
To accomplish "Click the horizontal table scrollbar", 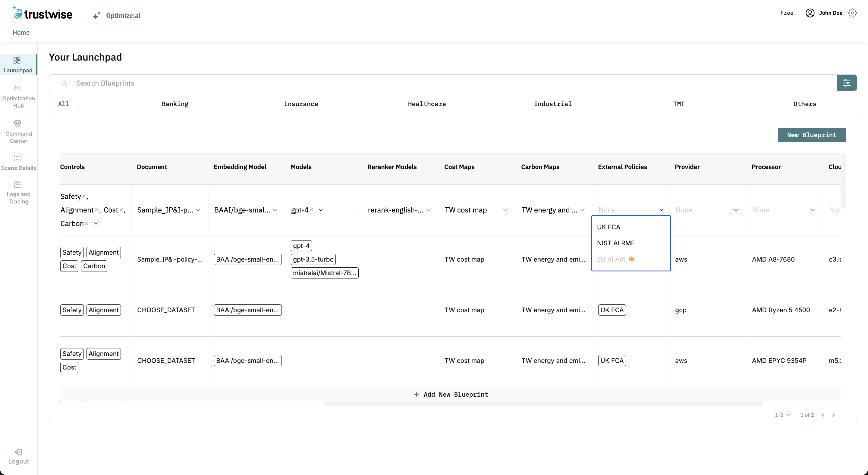I will point(543,404).
